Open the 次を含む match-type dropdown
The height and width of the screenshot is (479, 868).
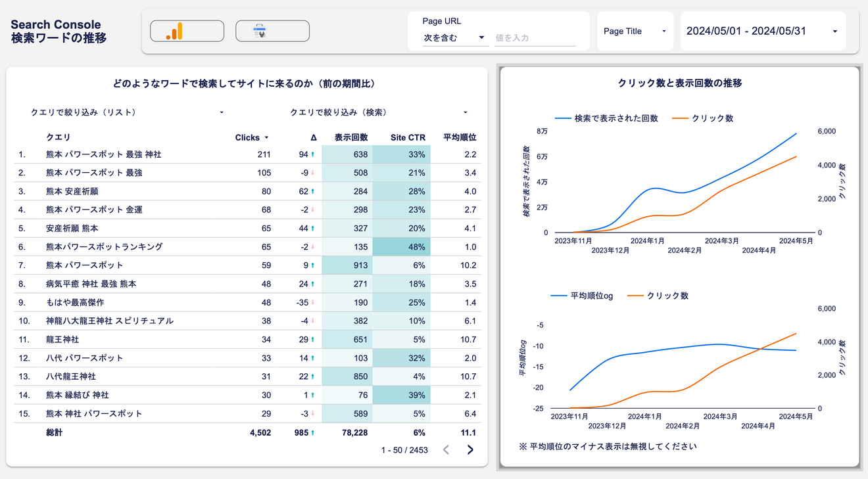point(454,38)
